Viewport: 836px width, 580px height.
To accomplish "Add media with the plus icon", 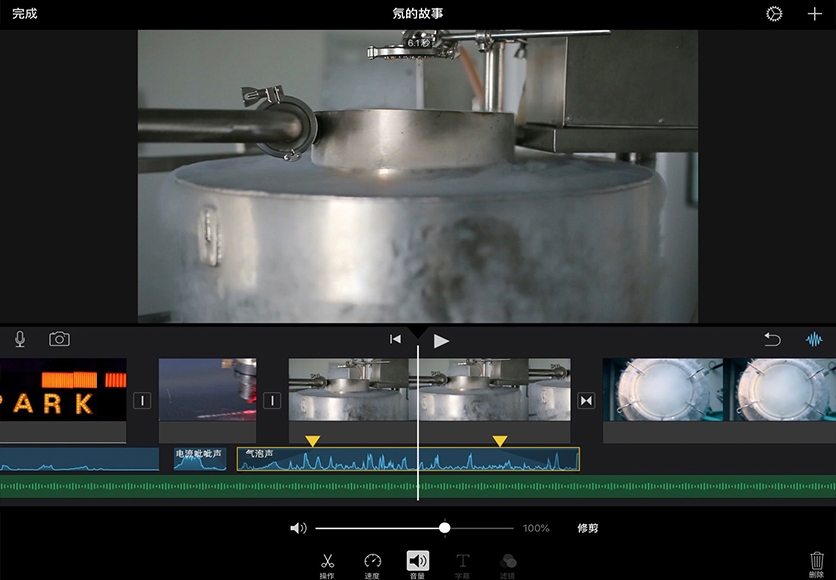I will point(815,14).
